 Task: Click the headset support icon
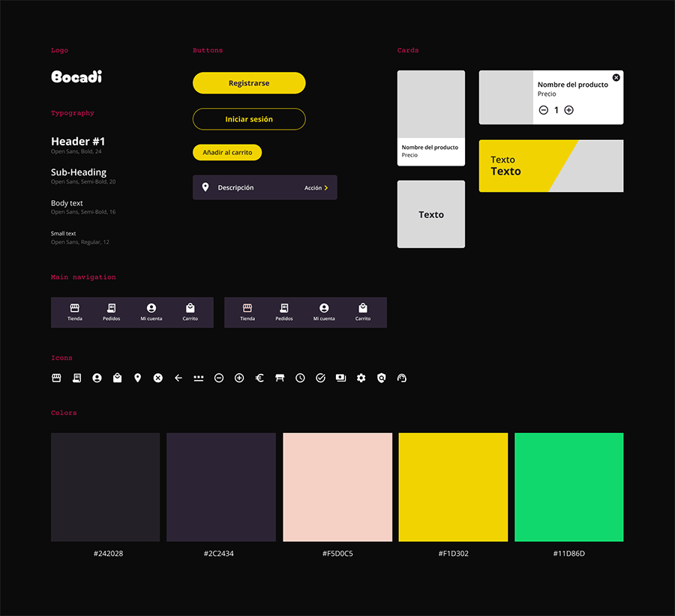(x=401, y=378)
